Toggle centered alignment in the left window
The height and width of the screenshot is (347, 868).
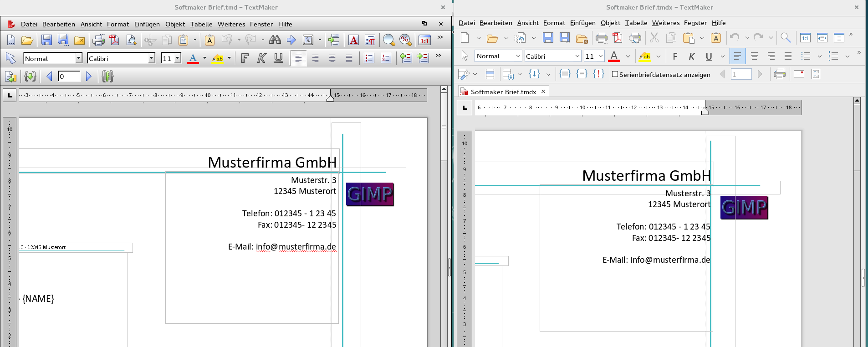click(332, 58)
